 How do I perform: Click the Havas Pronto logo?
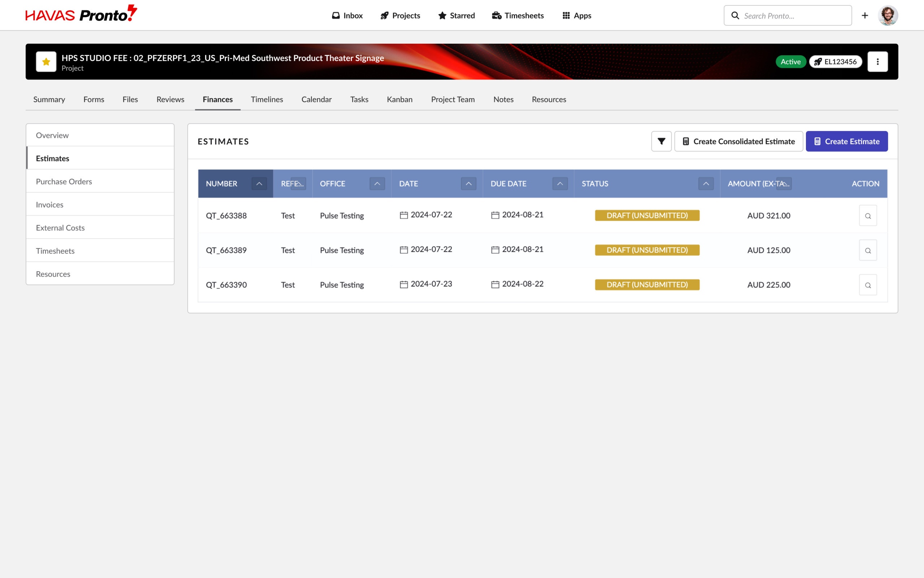tap(81, 13)
